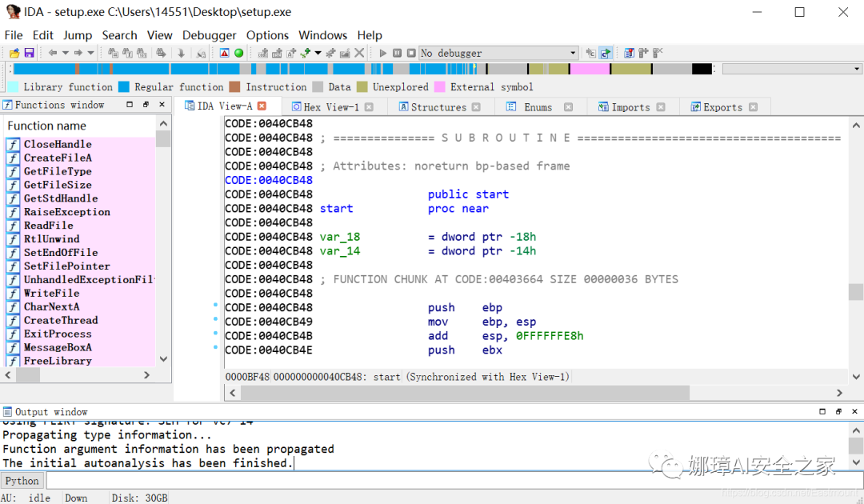Click the gray X delete toolbar icon
Screen dimensions: 864x504
[359, 53]
